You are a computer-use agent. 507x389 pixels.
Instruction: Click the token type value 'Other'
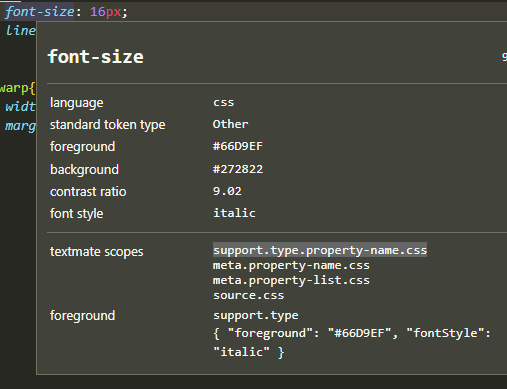tap(230, 124)
